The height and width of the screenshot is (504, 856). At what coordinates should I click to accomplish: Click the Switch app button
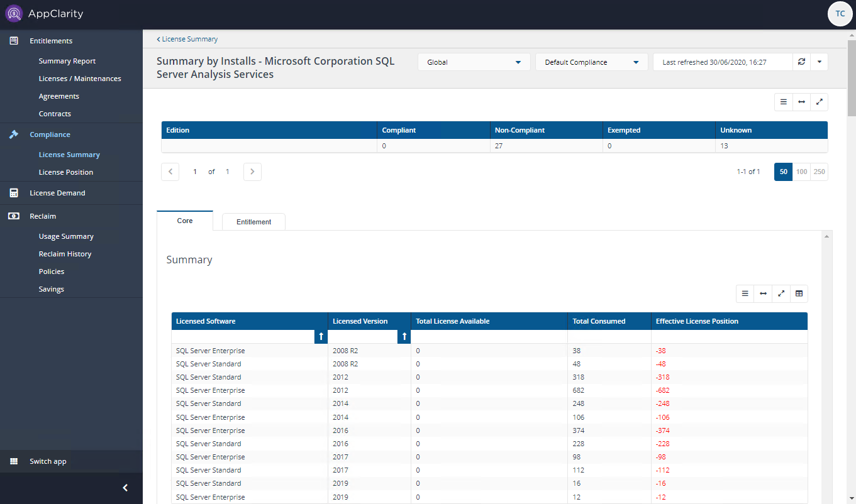coord(71,461)
